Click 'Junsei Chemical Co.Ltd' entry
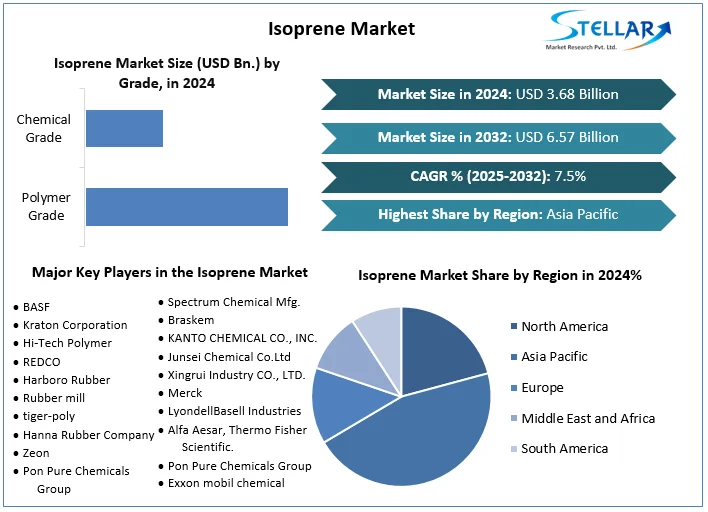This screenshot has height=512, width=708. [x=229, y=357]
